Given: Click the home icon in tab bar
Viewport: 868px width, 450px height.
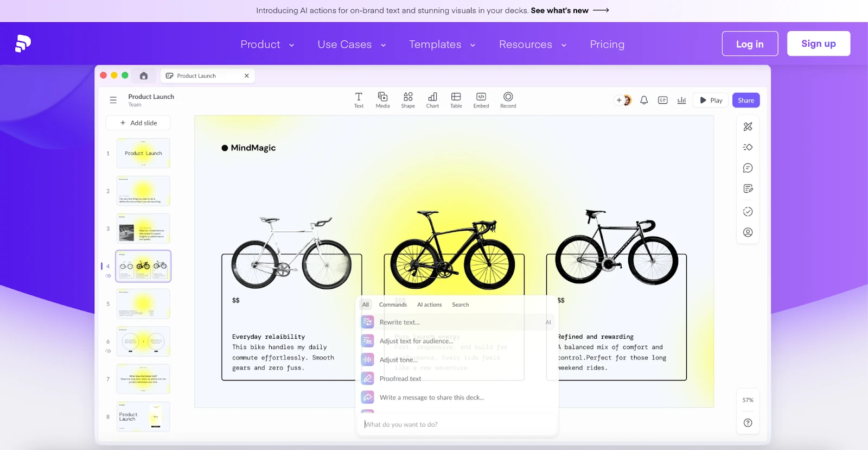Looking at the screenshot, I should point(144,75).
